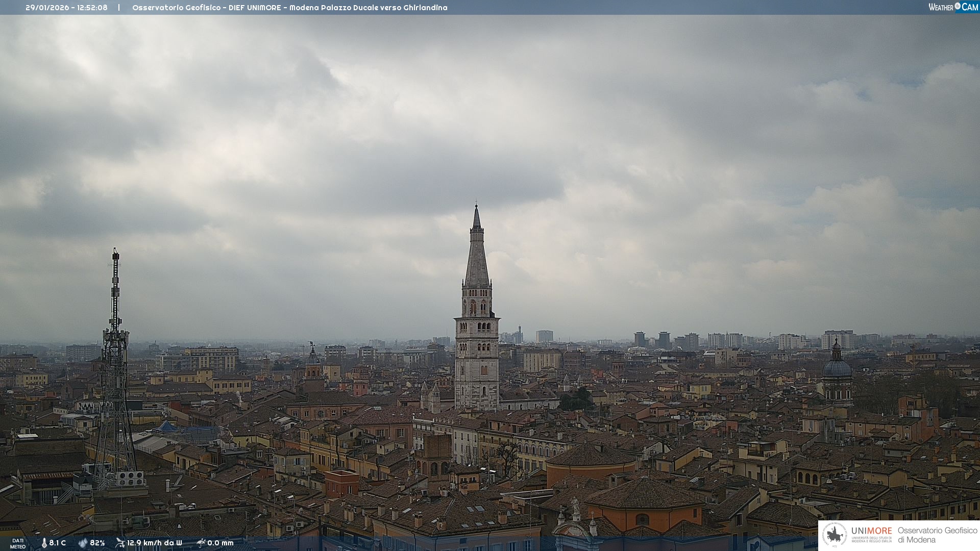Click the radio antenna lattice tower
The image size is (980, 551).
coord(115,357)
